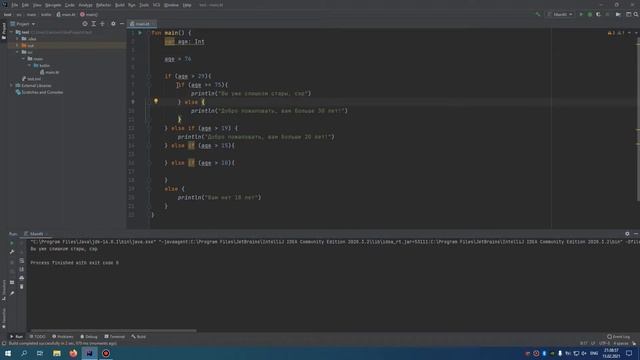The image size is (640, 360).
Task: Open the TODO tool window tab
Action: pos(38,337)
